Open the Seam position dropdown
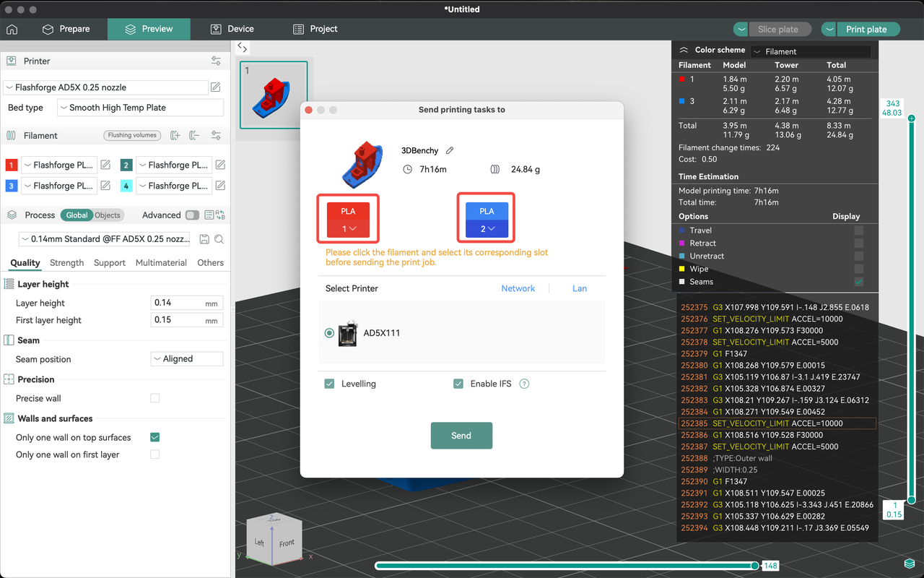The width and height of the screenshot is (924, 578). pos(187,359)
